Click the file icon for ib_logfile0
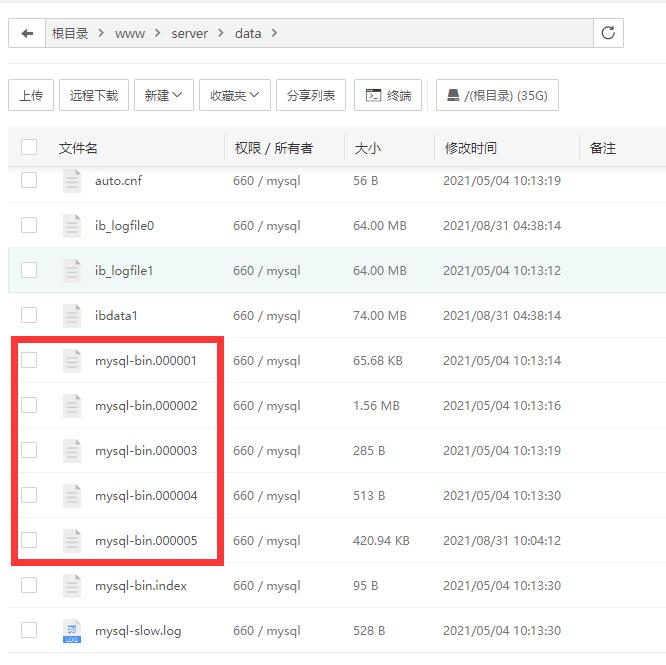666x665 pixels. coord(72,225)
